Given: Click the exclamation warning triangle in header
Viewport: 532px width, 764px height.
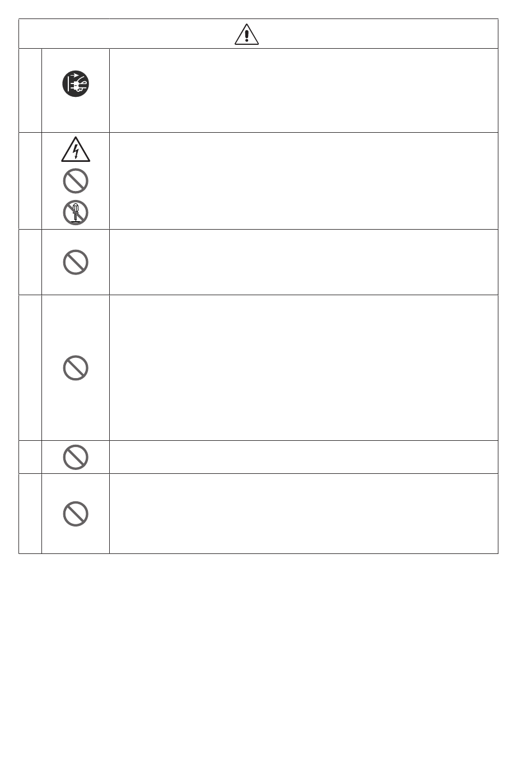Looking at the screenshot, I should pyautogui.click(x=246, y=34).
